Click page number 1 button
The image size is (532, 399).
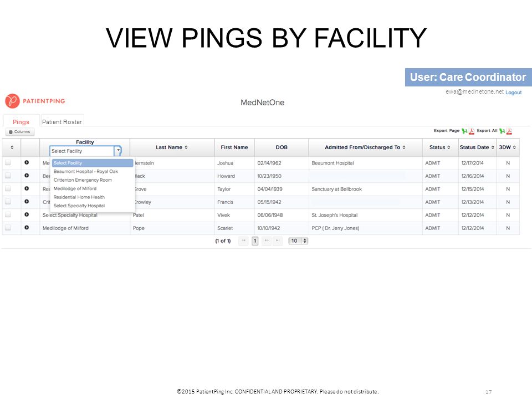(255, 241)
